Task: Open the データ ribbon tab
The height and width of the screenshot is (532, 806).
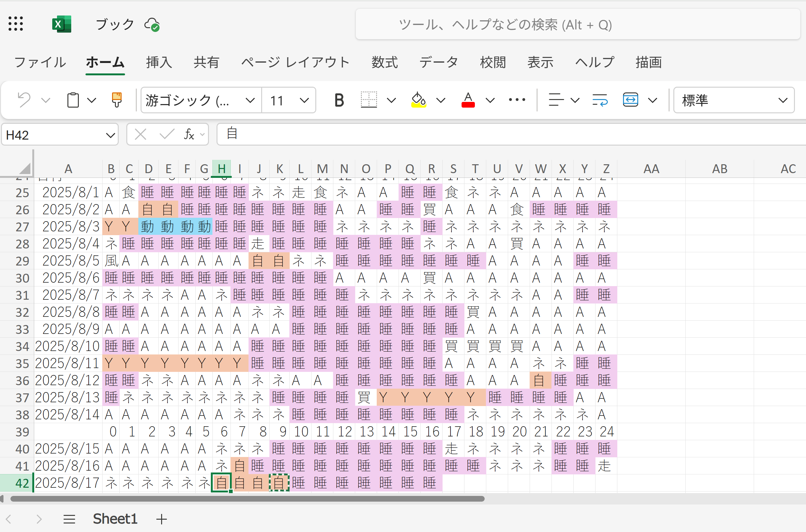Action: pos(438,62)
